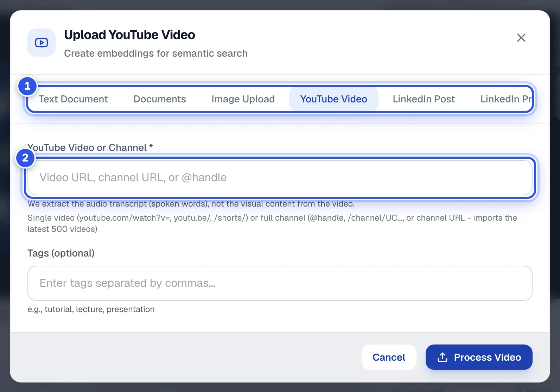Click the "Single video" format help text
This screenshot has height=392, width=560.
[x=272, y=223]
